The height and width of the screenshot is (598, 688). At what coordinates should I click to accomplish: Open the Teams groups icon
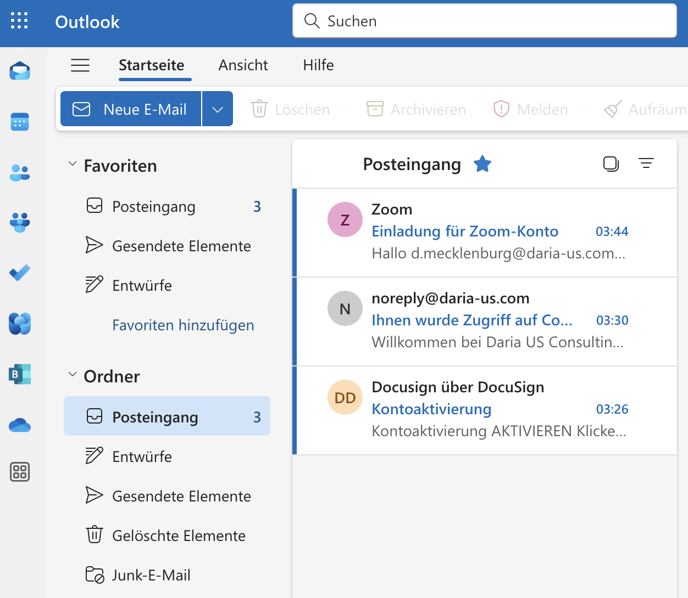click(x=20, y=222)
